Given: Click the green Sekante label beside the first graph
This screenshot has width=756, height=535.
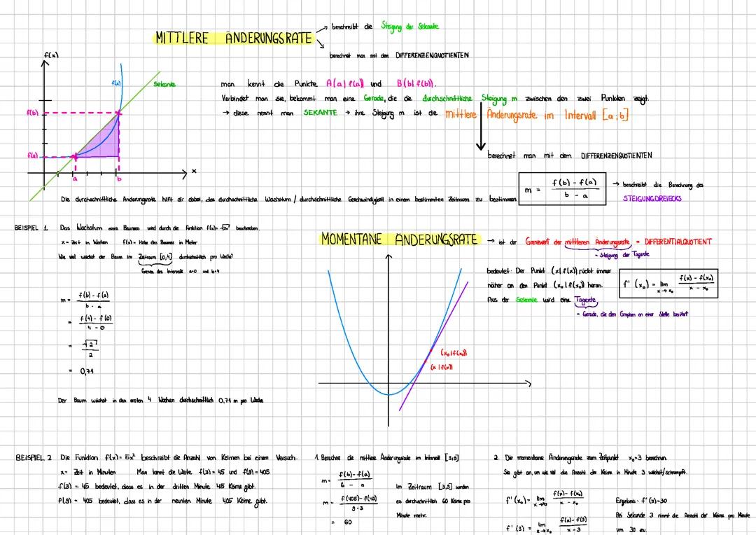Looking at the screenshot, I should tap(164, 84).
